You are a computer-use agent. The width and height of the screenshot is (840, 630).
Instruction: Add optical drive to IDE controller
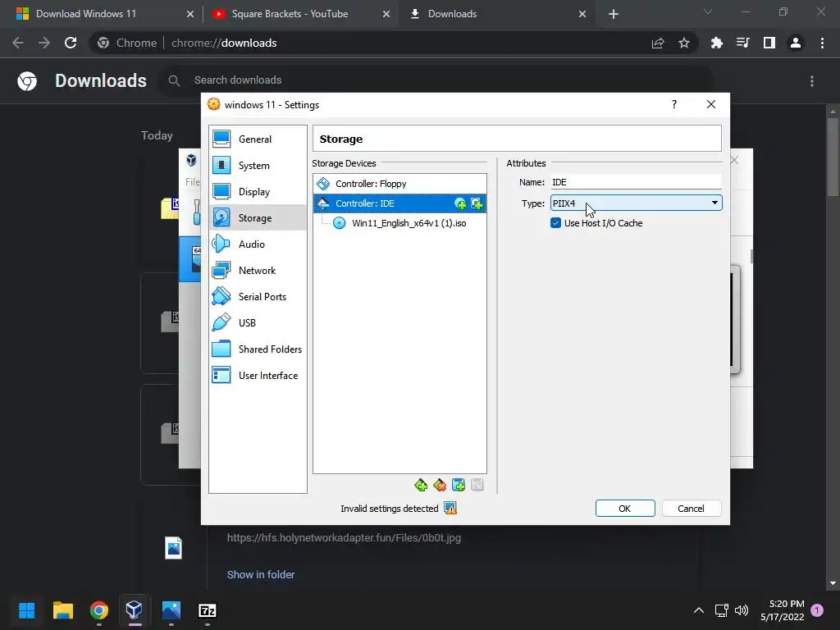(459, 203)
